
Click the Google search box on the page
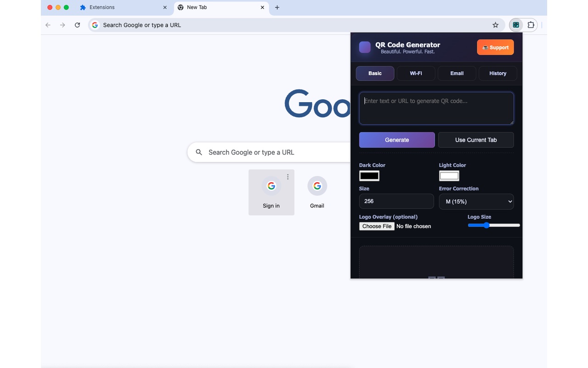point(269,152)
